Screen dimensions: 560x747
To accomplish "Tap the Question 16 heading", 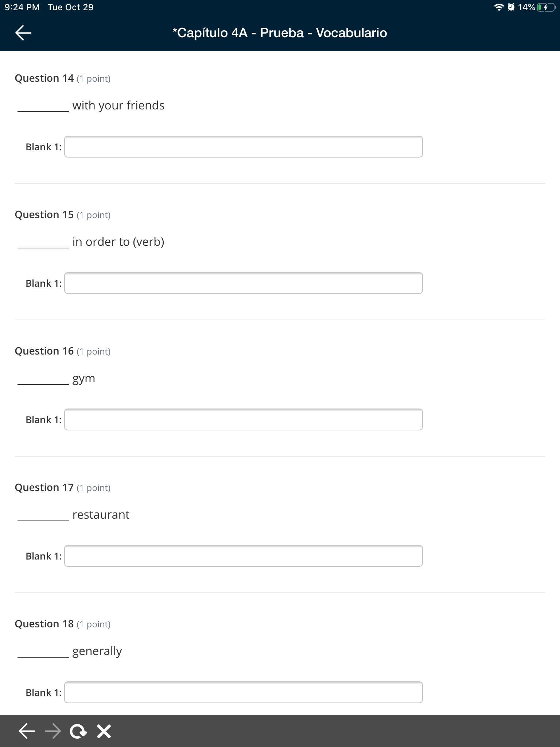I will pos(44,351).
